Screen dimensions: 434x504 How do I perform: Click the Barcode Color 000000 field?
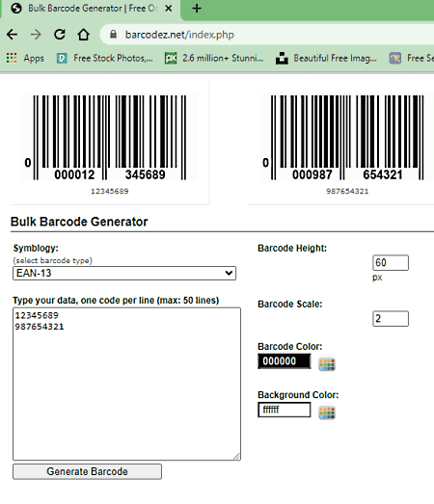coord(285,361)
